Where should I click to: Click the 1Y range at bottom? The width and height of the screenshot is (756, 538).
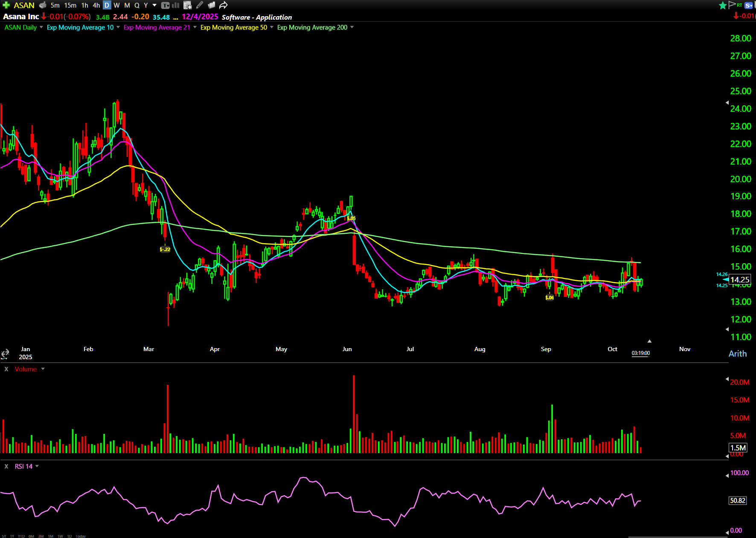pos(12,536)
